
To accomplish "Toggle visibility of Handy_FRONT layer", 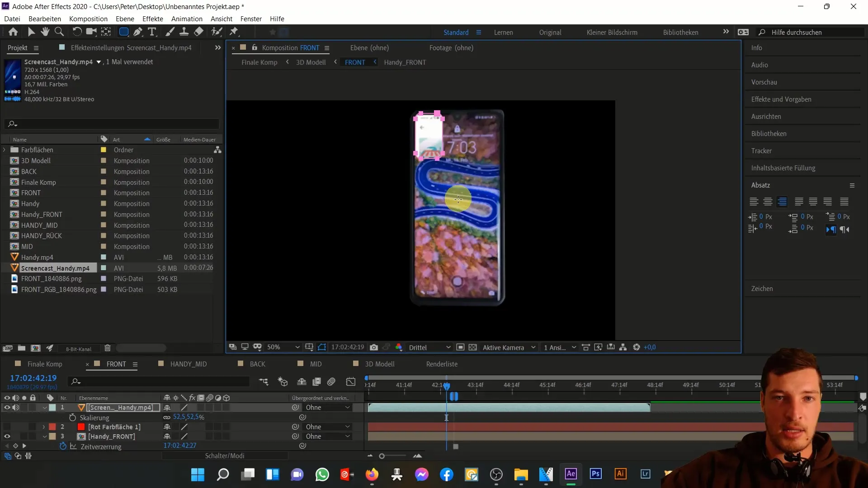I will pos(7,436).
